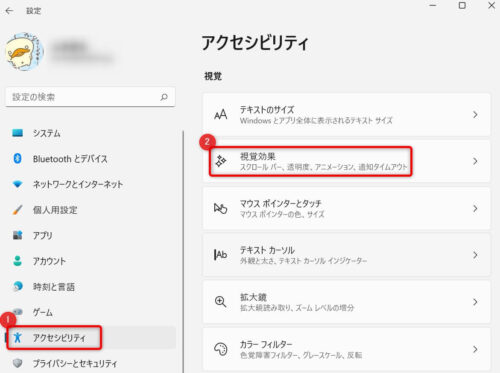Click the アカウント person icon
Screen dimensions: 500x373
(17, 261)
